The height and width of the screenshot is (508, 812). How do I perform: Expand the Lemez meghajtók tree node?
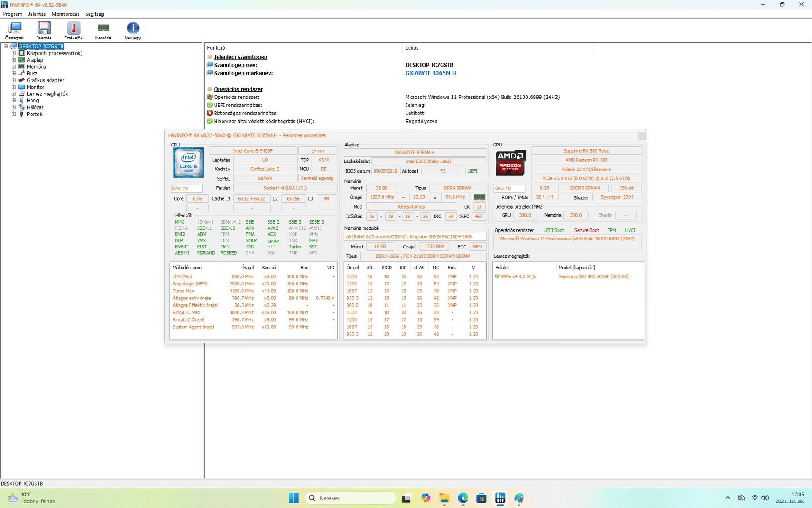(x=14, y=94)
